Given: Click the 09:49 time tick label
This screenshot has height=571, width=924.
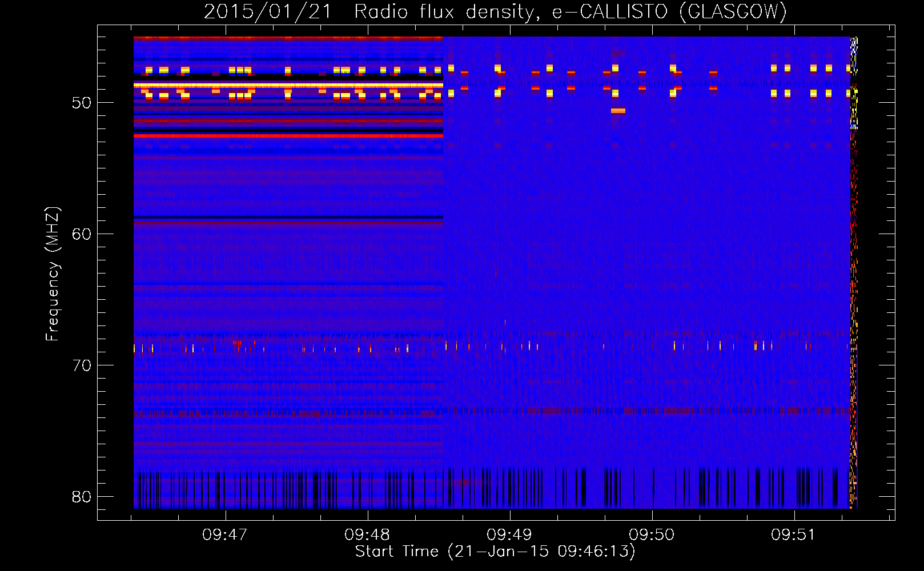Looking at the screenshot, I should coord(509,535).
